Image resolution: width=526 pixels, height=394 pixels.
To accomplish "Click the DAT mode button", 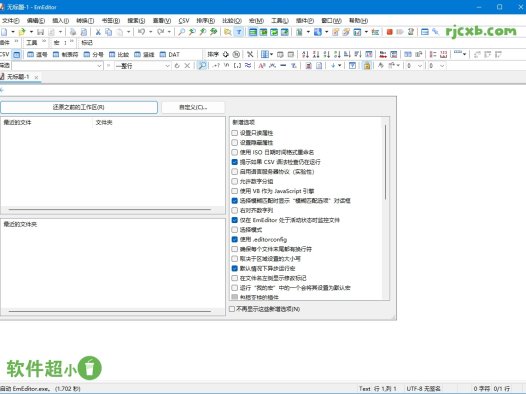I will pyautogui.click(x=170, y=54).
